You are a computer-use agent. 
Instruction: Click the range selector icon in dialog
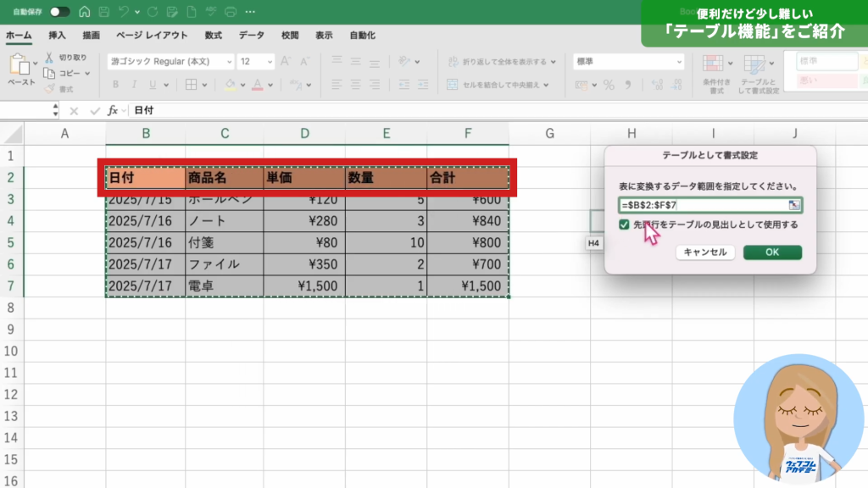tap(794, 205)
